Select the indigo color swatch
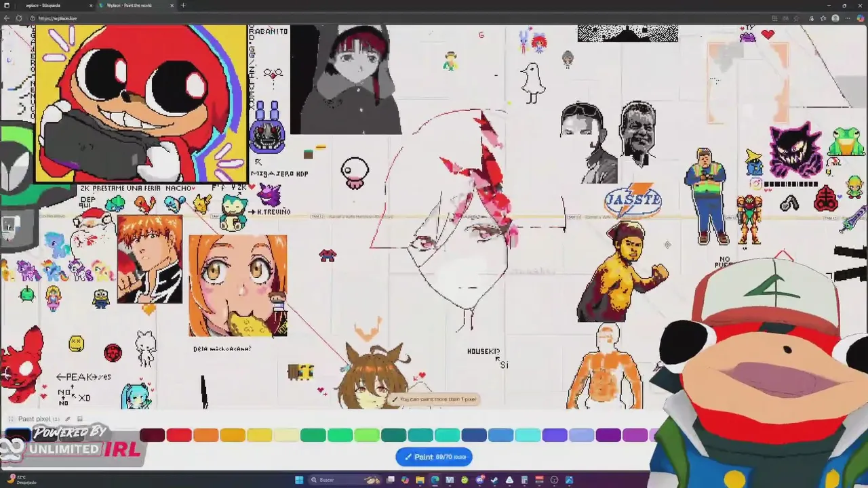868x488 pixels. (555, 435)
